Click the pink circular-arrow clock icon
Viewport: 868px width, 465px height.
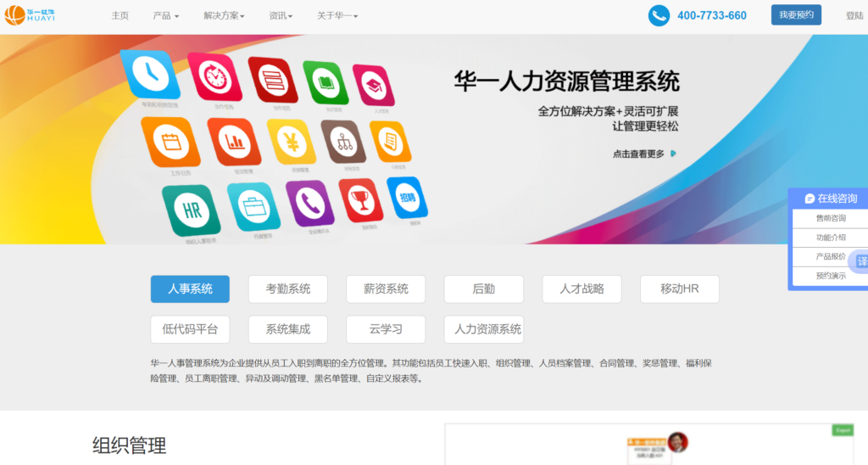click(214, 77)
